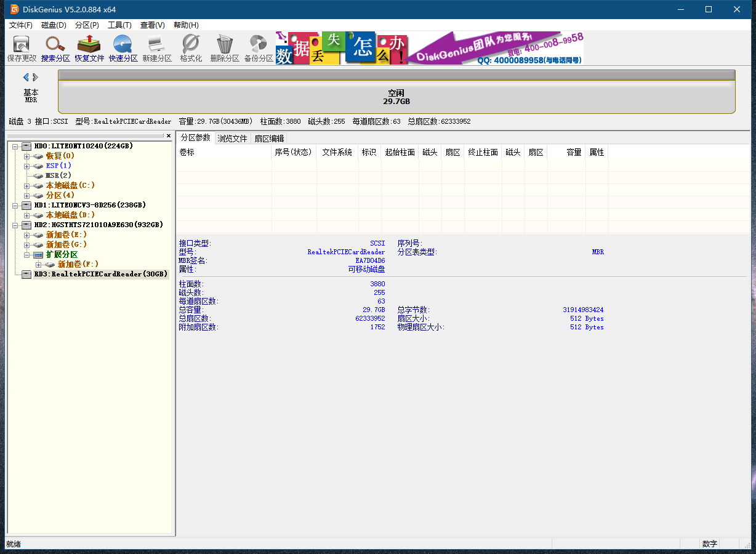Click the DiskGenius data recovery banner ad
Viewport: 756px width, 554px height.
[430, 49]
